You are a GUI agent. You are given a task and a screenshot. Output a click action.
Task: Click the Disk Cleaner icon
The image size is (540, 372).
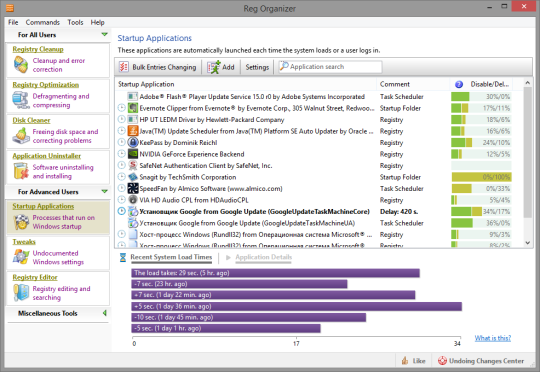pyautogui.click(x=21, y=136)
